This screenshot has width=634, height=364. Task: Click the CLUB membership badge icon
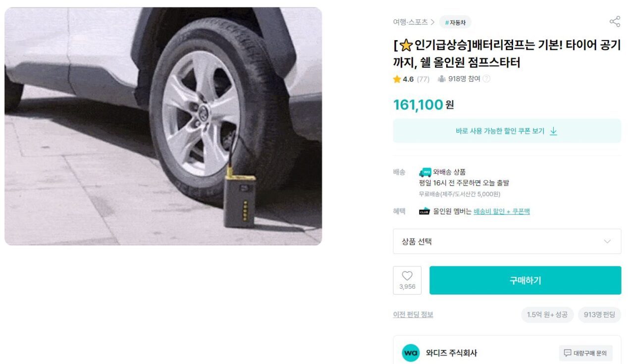click(x=424, y=211)
